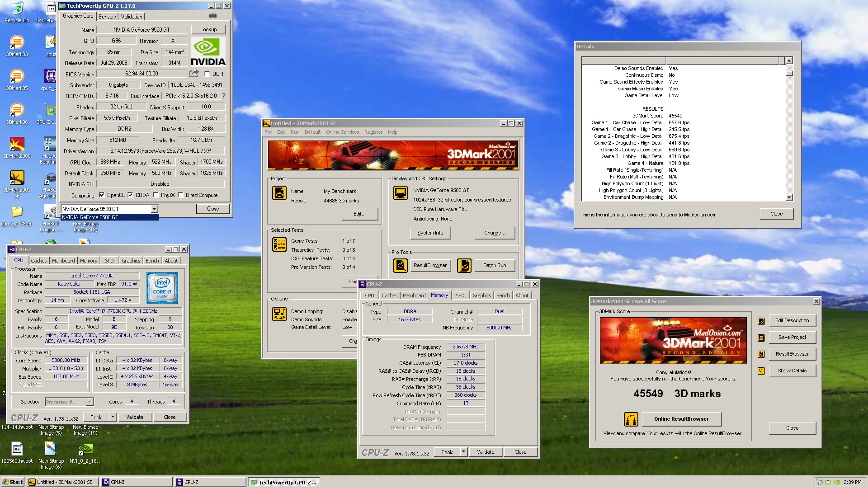Click the Show Details button
868x488 pixels.
click(x=792, y=371)
